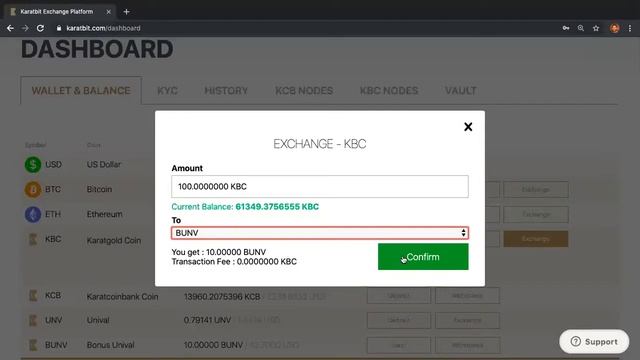
Task: Click the zoom magnifier icon in address bar
Action: [x=581, y=28]
